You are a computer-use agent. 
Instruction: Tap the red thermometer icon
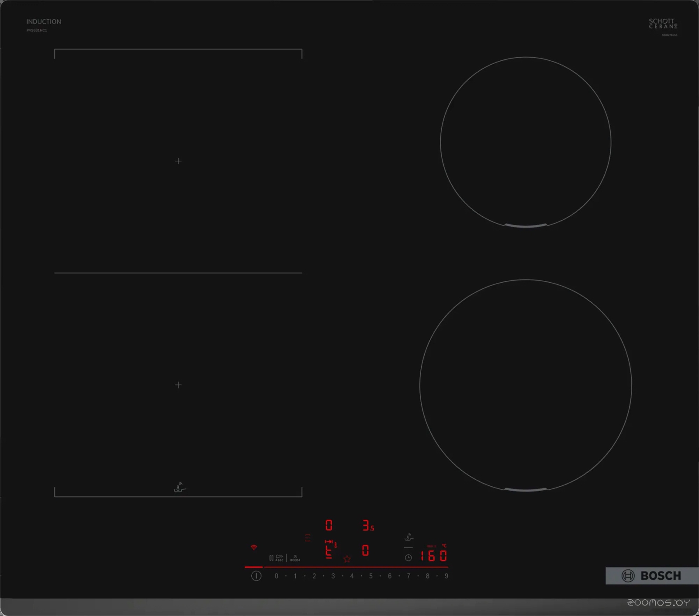336,545
